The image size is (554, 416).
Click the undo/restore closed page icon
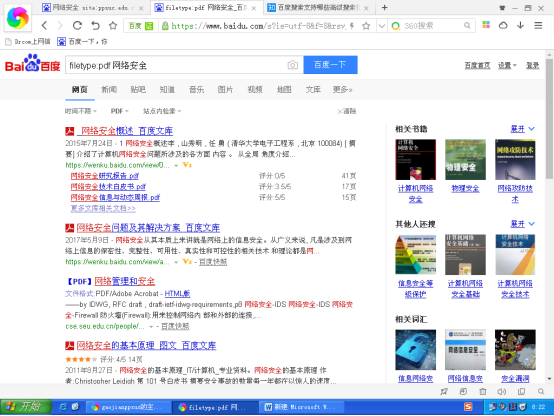tap(95, 25)
